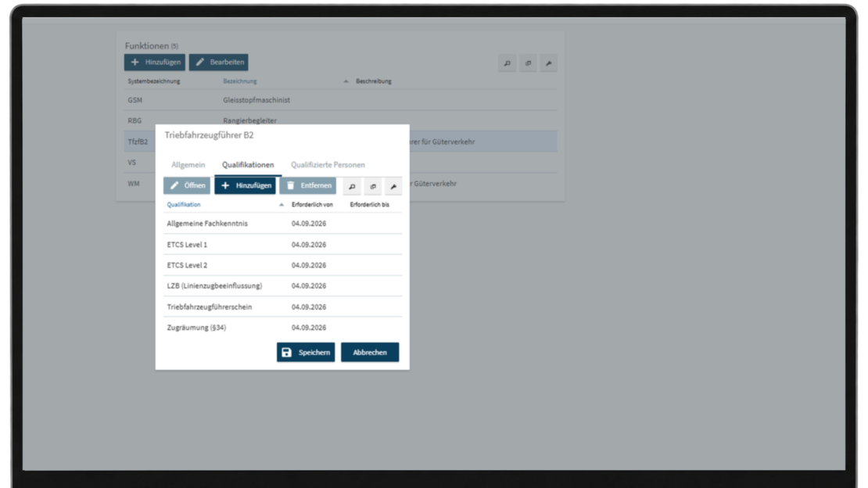Click the Öffnen button with pencil icon

(187, 185)
